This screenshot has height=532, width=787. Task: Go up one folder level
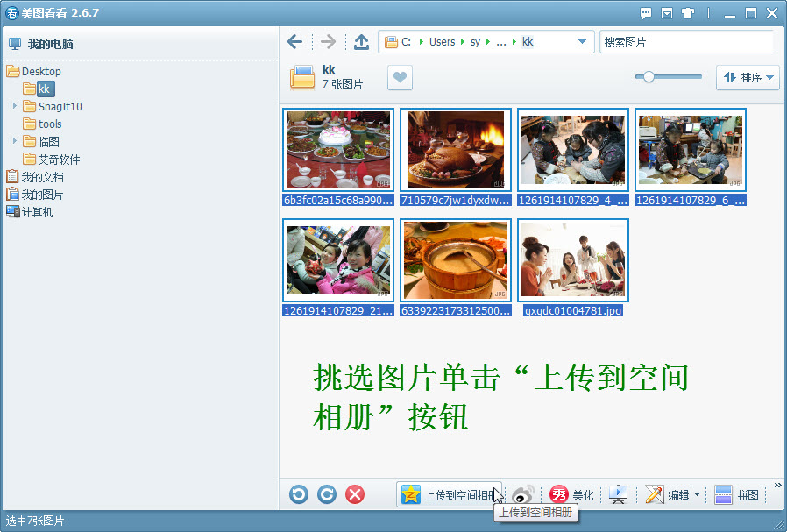point(361,42)
